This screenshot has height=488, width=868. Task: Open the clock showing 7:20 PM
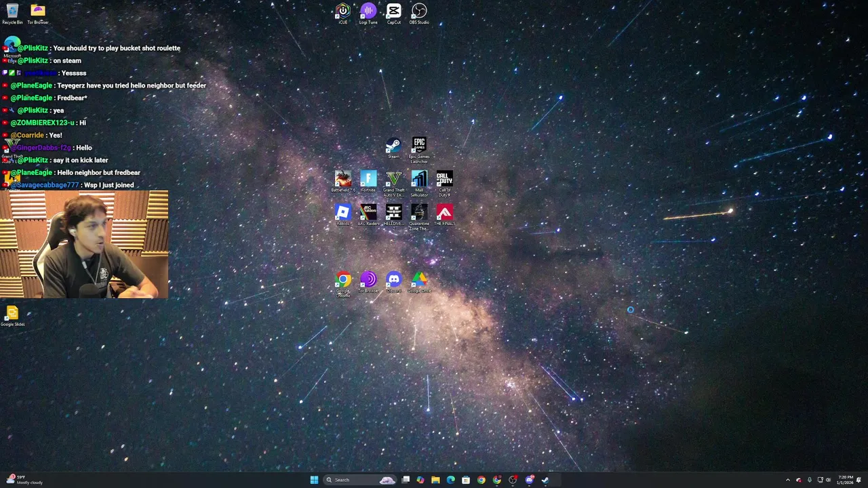click(845, 480)
